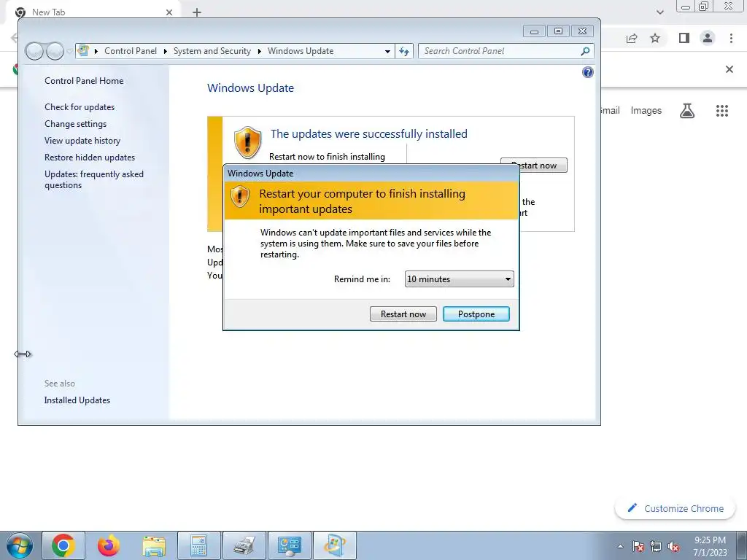Open Installed Updates link
Screen dimensions: 747x560
tap(77, 400)
